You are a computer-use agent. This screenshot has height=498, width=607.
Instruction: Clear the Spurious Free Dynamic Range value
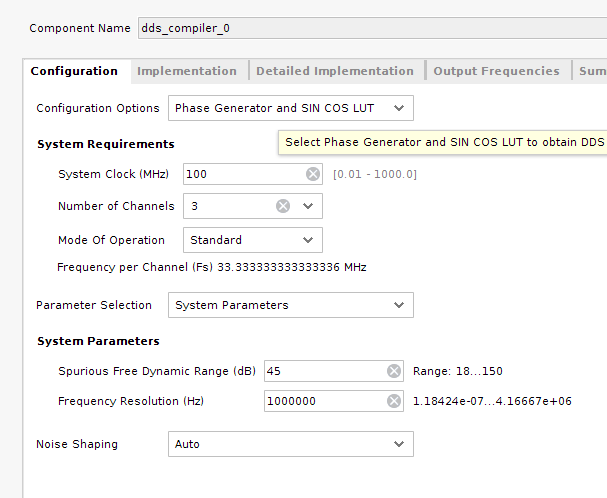(394, 371)
